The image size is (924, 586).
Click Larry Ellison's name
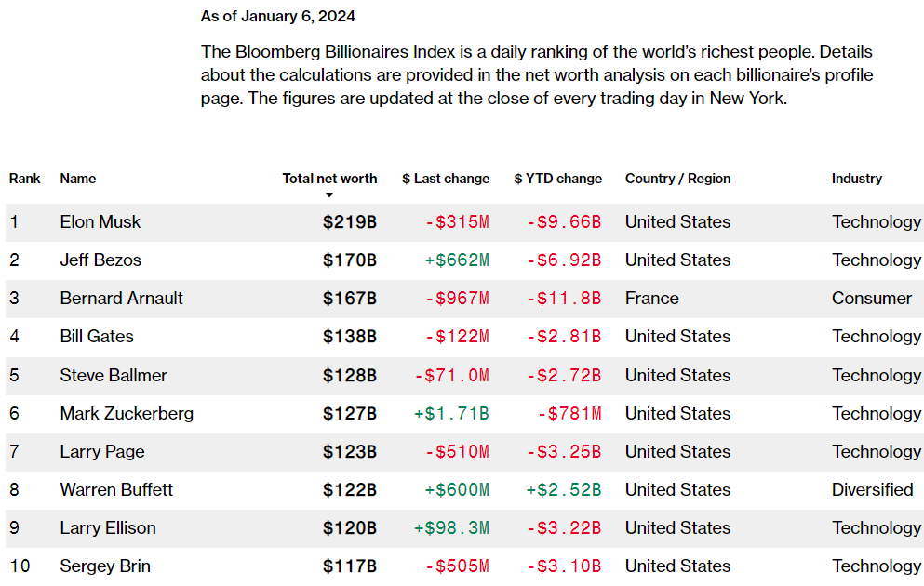(x=108, y=528)
